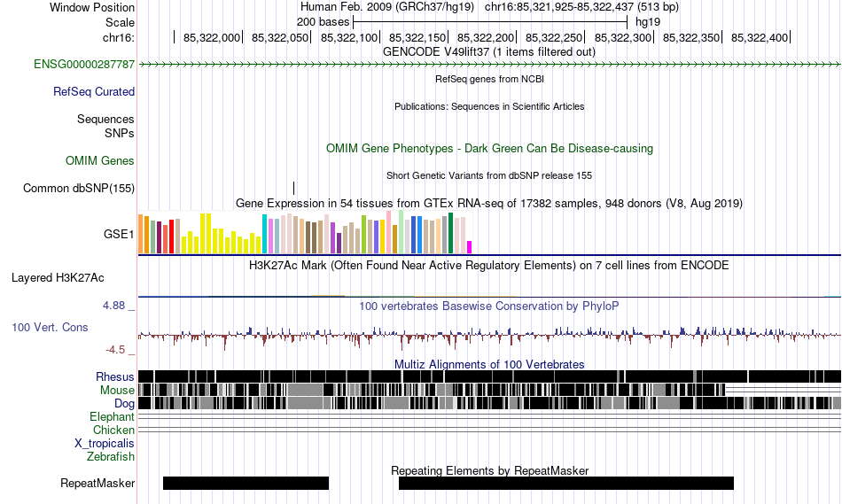
Task: Select the Dog alignment row label
Action: coord(124,404)
